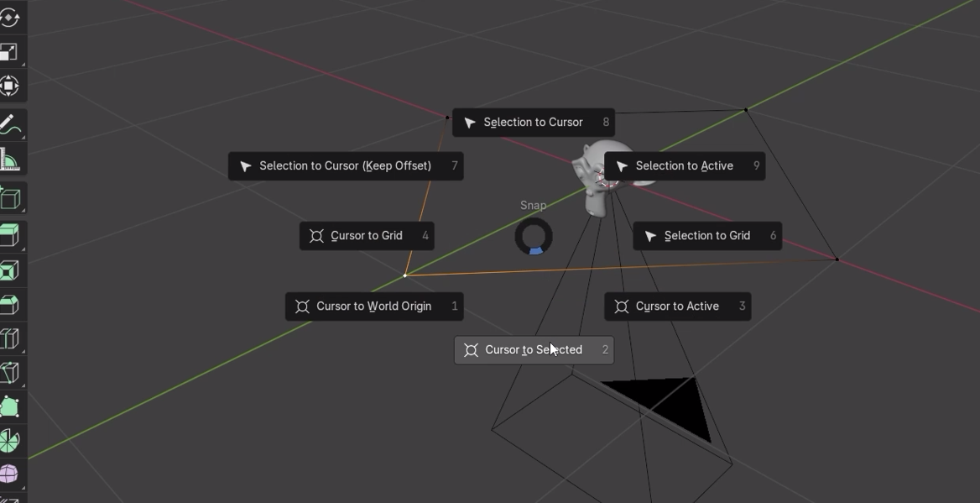Choose Selection to Cursor (Keep Offset)
Image resolution: width=980 pixels, height=503 pixels.
coord(346,166)
